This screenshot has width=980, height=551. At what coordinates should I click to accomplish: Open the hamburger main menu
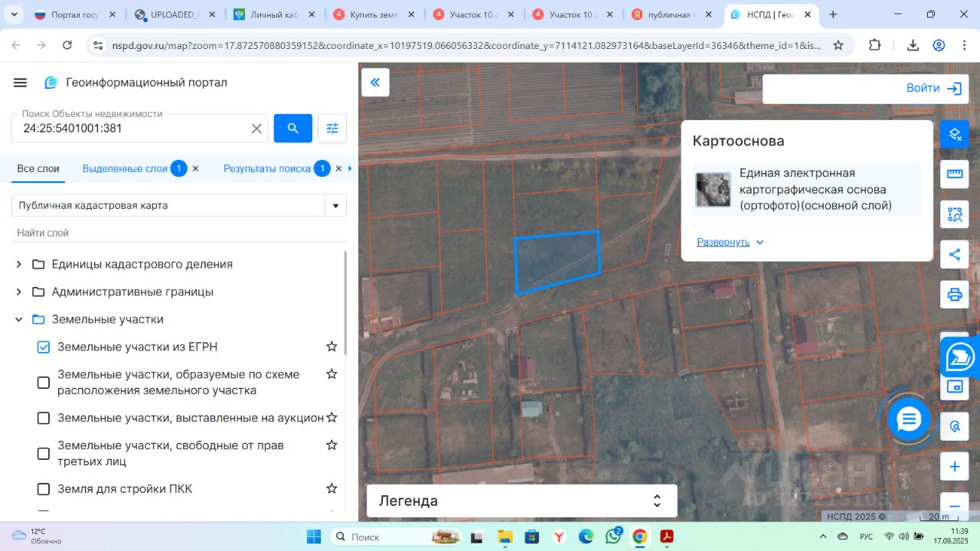pos(21,83)
